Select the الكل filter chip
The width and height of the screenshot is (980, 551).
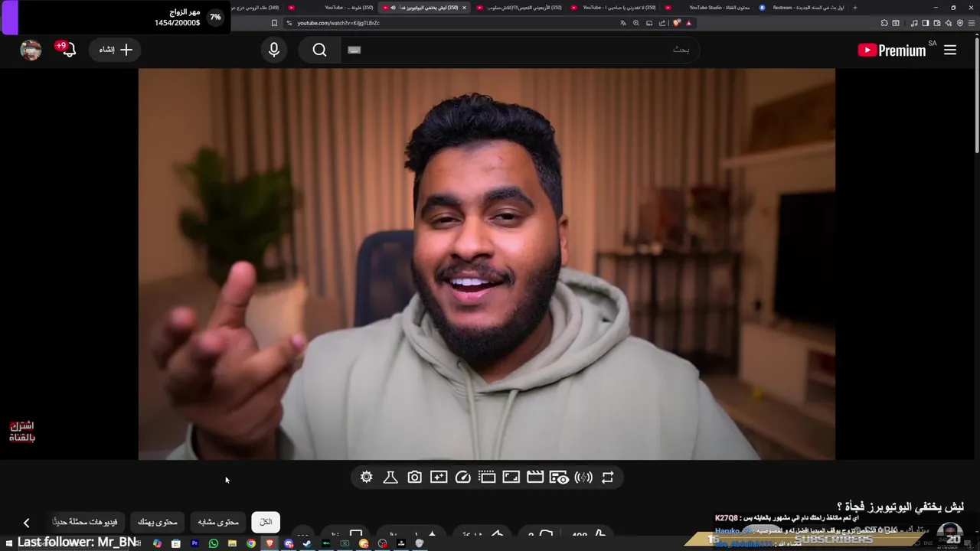click(x=266, y=522)
